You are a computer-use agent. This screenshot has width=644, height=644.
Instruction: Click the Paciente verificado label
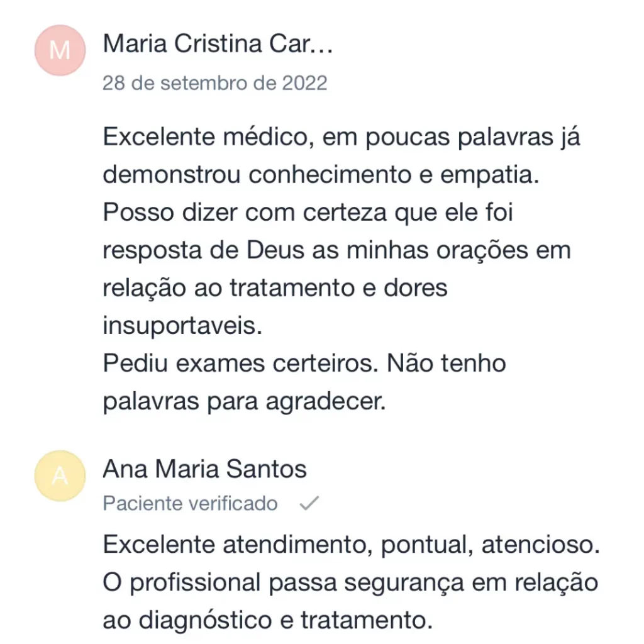click(x=190, y=504)
